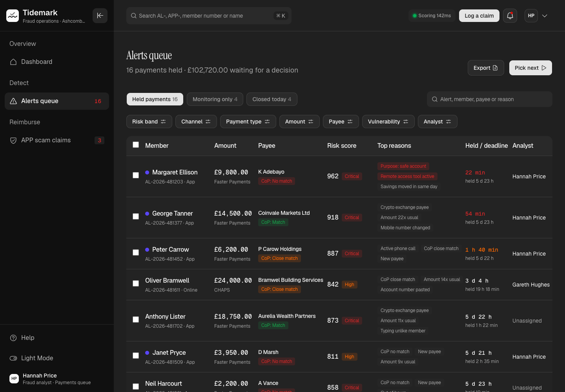Click the magnifier icon in alert filter search
The image size is (565, 392).
pos(435,99)
